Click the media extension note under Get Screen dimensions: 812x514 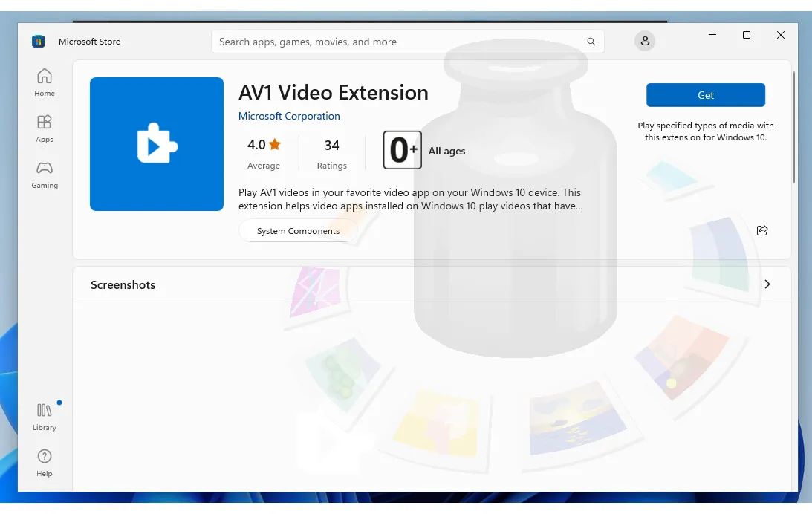pos(705,131)
